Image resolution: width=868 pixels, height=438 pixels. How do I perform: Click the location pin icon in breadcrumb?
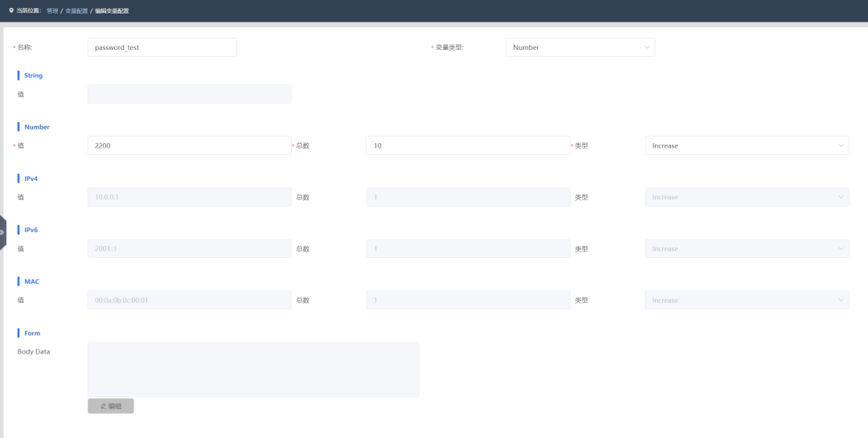(x=10, y=10)
